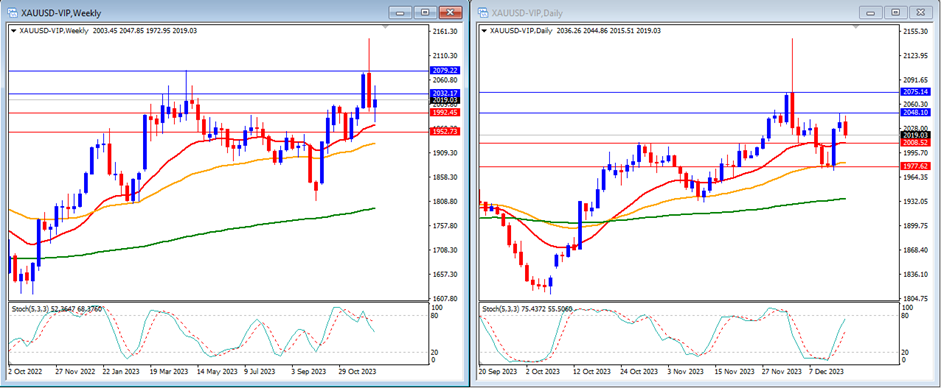Restore the XAUUSD-VIP Daily chart window
The height and width of the screenshot is (388, 941).
coord(895,12)
